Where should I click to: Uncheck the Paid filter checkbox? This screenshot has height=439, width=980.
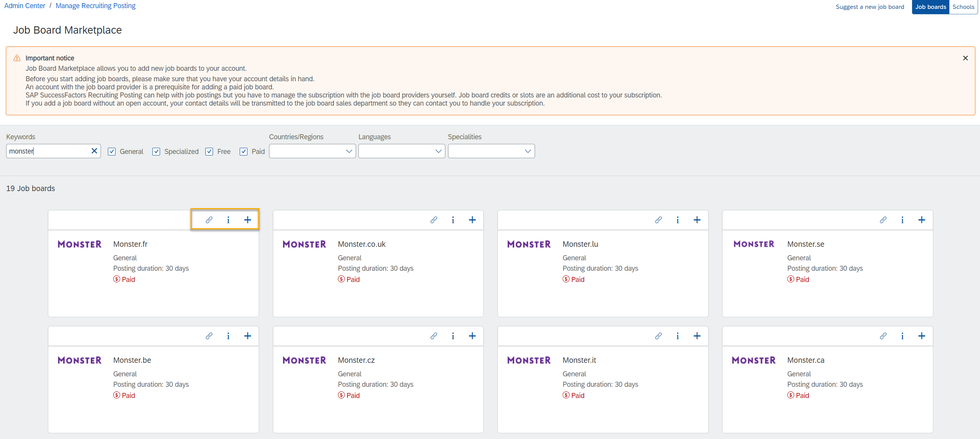[244, 151]
